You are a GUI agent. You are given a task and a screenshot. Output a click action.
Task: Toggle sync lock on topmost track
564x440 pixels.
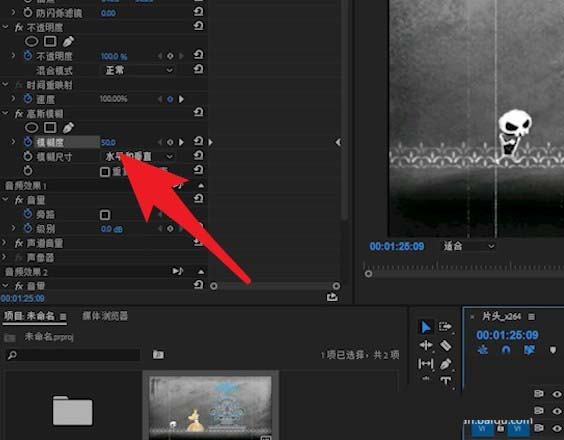click(x=538, y=394)
